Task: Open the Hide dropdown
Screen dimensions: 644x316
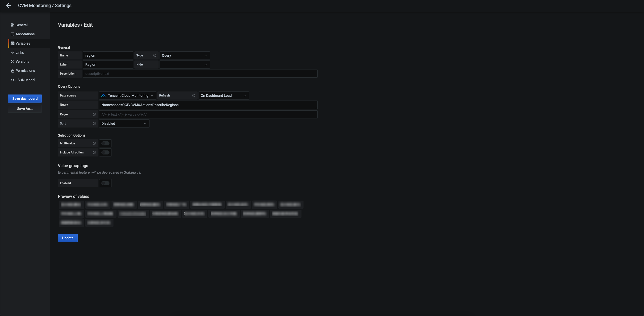Action: (x=184, y=65)
